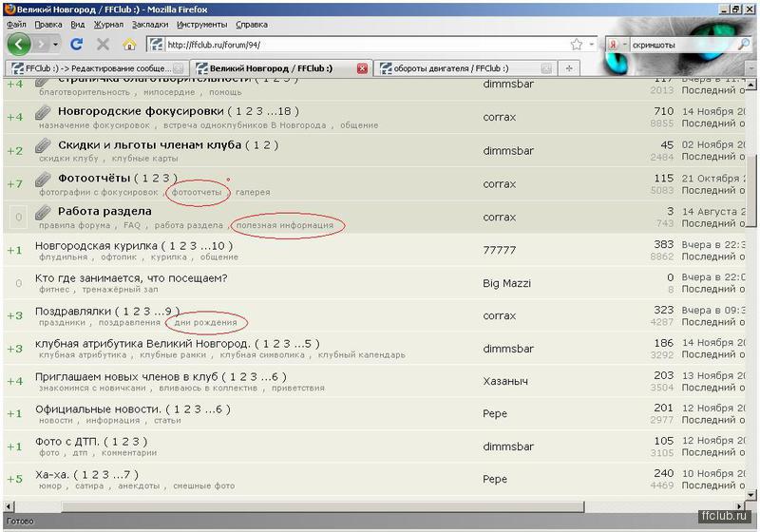Click the Yandex search engine icon
This screenshot has width=760, height=532.
613,45
